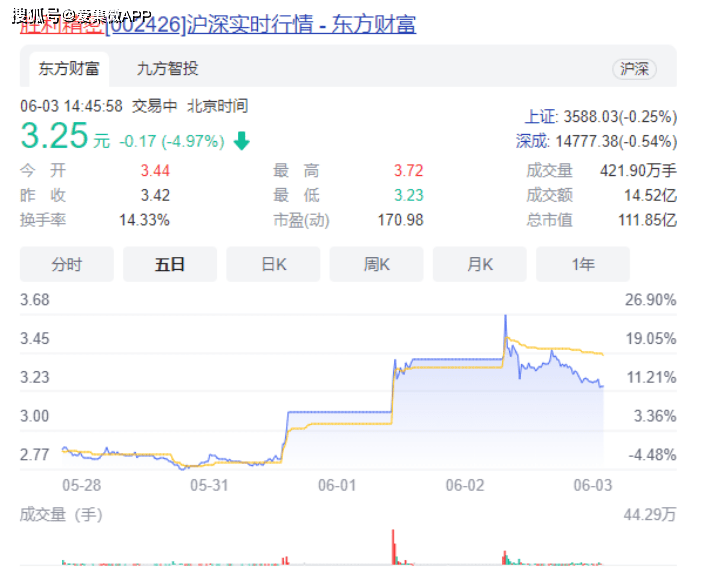Select the 月K chart tab
Viewport: 705px width, 580px height.
pos(480,264)
